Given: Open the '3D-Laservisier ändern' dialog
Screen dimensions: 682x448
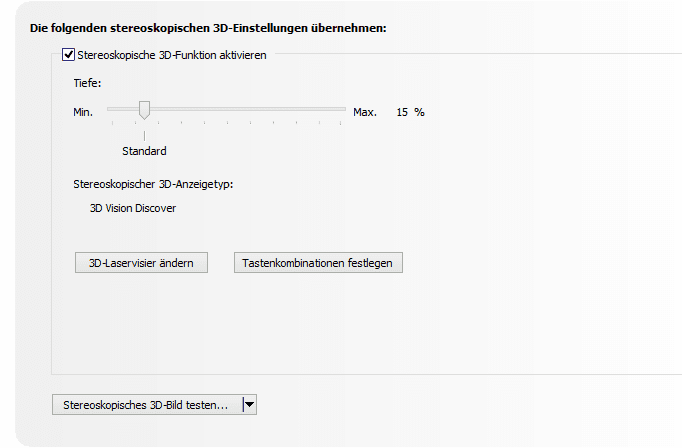Looking at the screenshot, I should [x=141, y=263].
